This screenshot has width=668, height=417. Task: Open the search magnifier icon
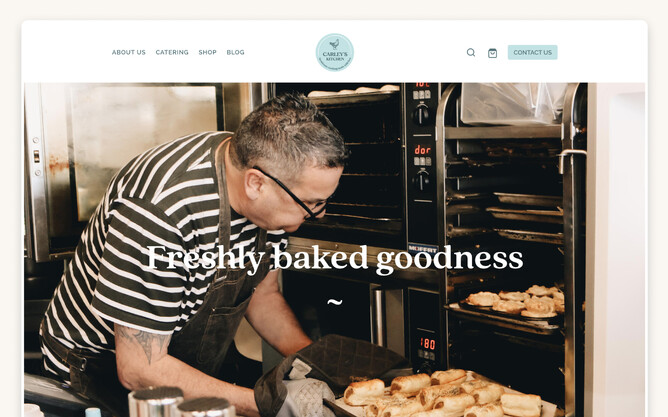(471, 52)
